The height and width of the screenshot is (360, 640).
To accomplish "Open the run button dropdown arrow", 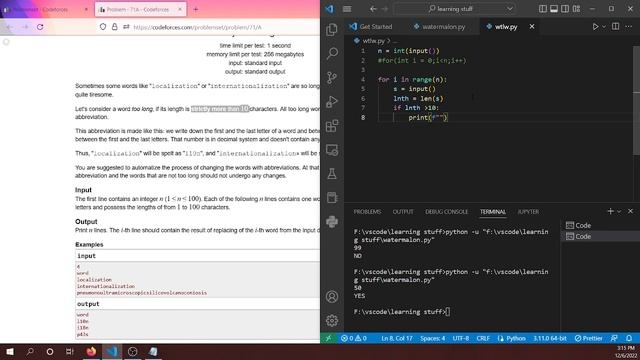I will coord(604,27).
